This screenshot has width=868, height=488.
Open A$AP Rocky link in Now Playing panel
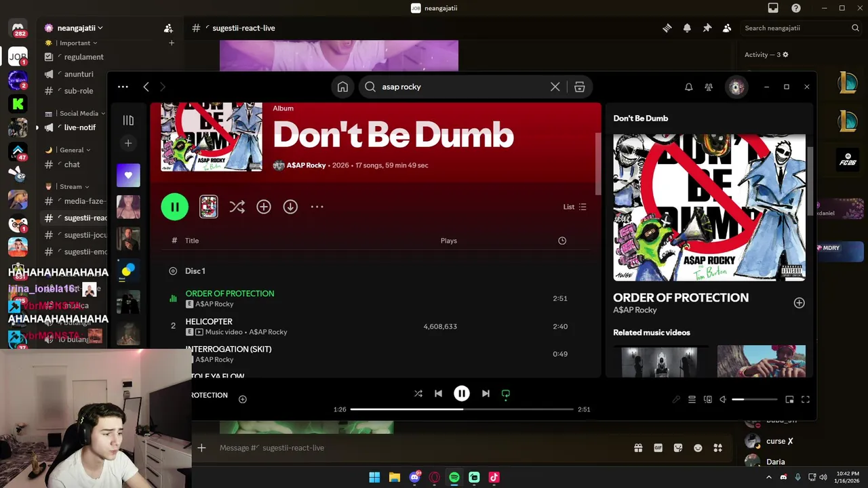coord(635,310)
